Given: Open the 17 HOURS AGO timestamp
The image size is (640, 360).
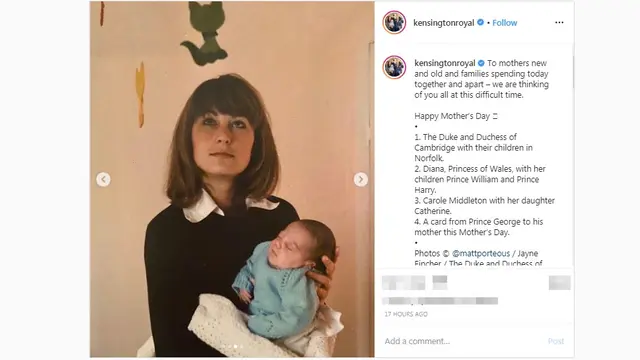Looking at the screenshot, I should pyautogui.click(x=406, y=314).
